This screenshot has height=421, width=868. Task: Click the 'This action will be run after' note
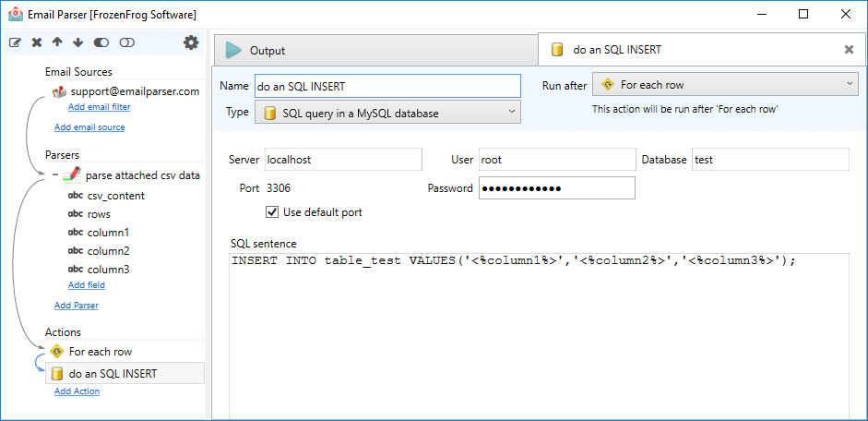point(685,110)
